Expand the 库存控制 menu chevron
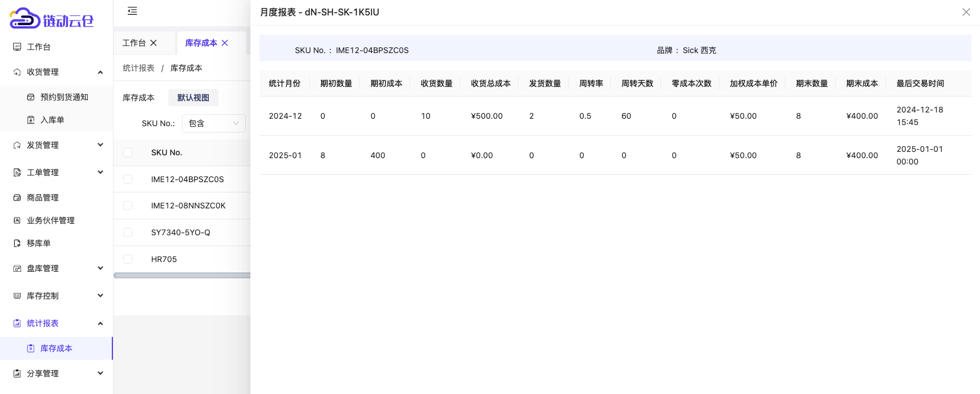This screenshot has width=980, height=394. pyautogui.click(x=100, y=296)
